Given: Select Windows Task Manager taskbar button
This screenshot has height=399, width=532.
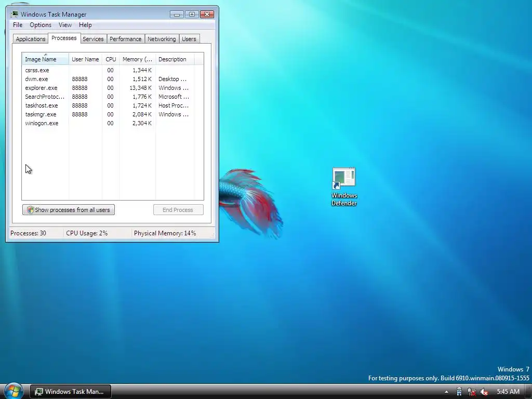Looking at the screenshot, I should coord(71,392).
